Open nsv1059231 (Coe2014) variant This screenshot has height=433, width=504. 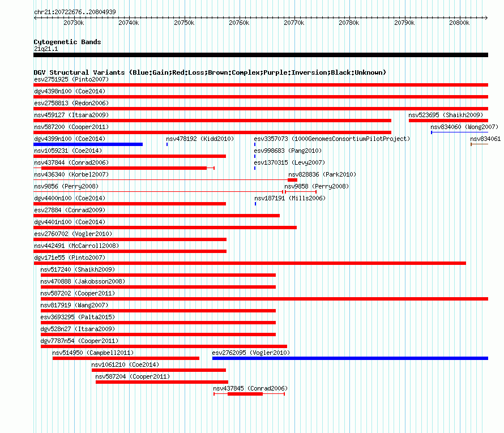pyautogui.click(x=68, y=151)
